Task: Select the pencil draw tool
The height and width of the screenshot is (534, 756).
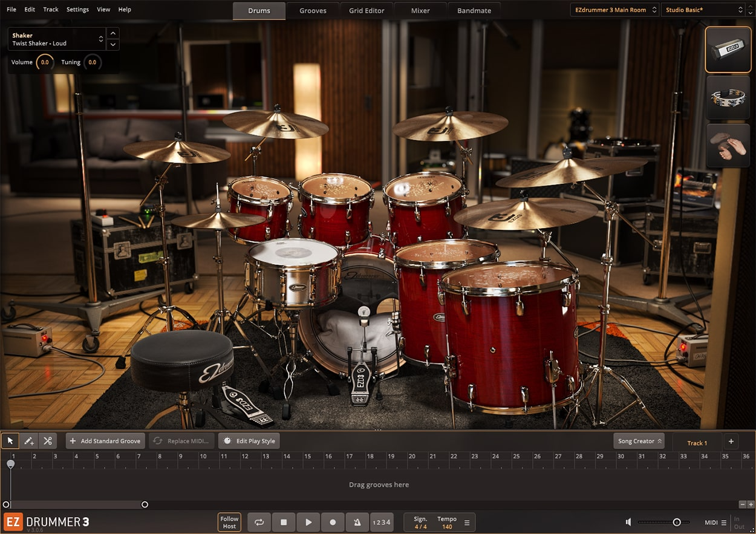Action: [29, 441]
